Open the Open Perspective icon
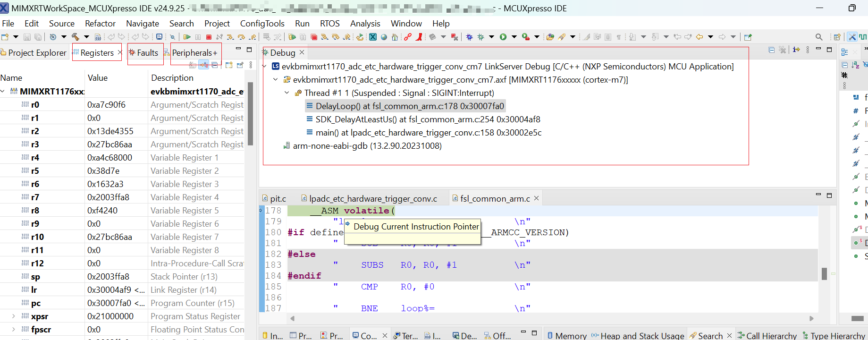 click(x=837, y=37)
